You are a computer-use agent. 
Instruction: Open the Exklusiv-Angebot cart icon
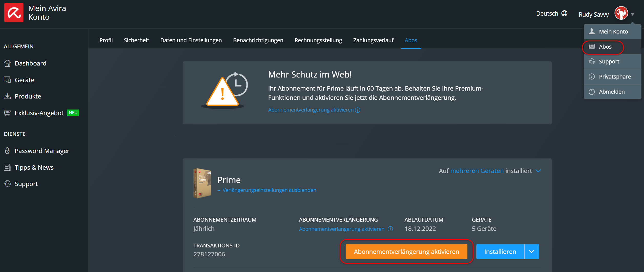pos(7,113)
